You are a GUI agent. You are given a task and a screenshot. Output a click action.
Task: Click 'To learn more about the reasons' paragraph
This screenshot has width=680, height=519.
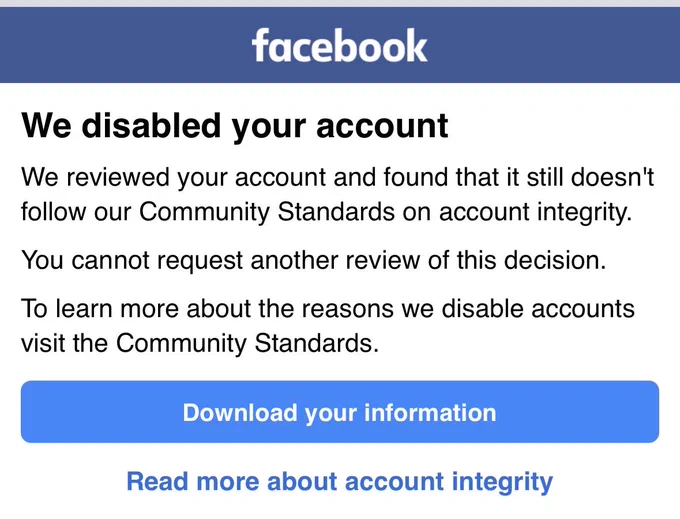click(328, 326)
